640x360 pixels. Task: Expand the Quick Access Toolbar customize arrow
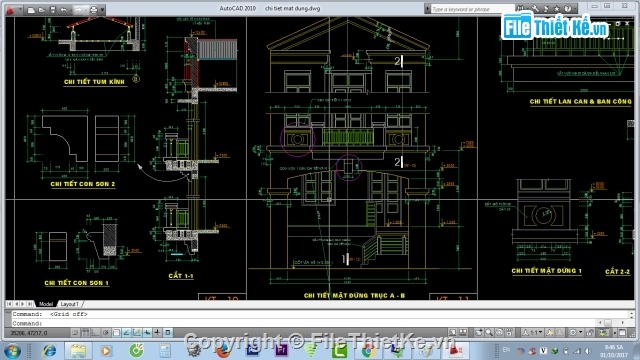click(102, 10)
